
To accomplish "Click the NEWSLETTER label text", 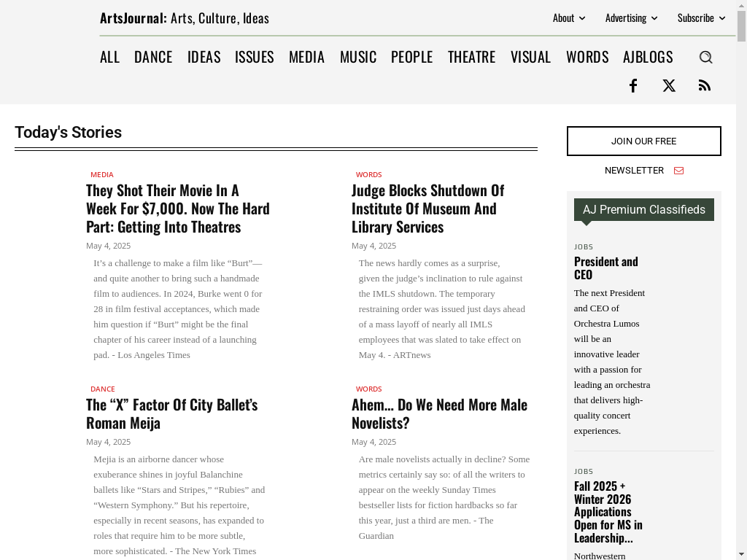I will point(634,171).
